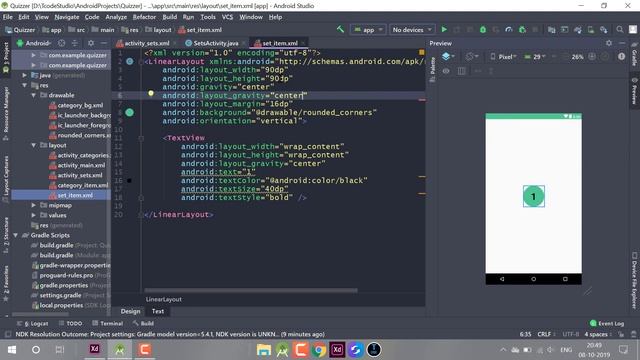The height and width of the screenshot is (360, 640).
Task: Open build.gradle (Project) file
Action: [x=70, y=245]
